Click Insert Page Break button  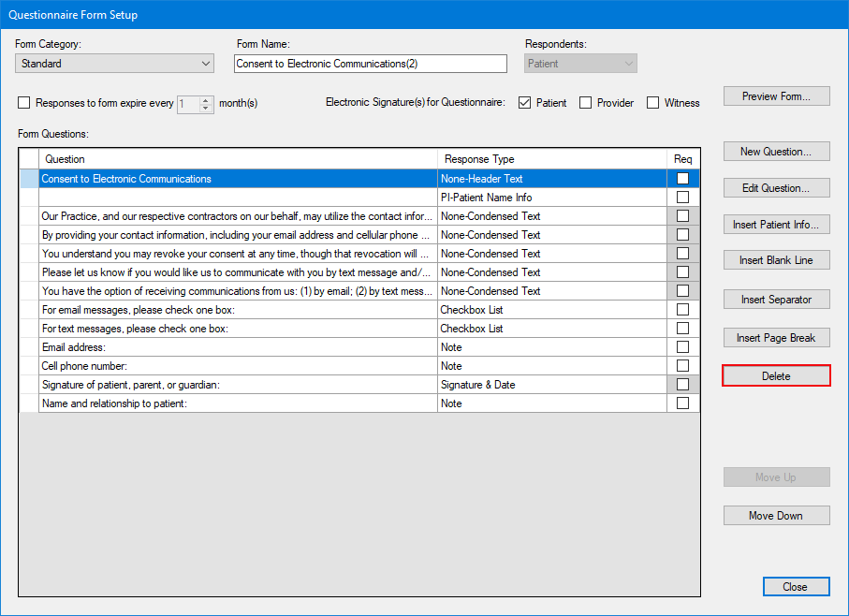point(776,338)
